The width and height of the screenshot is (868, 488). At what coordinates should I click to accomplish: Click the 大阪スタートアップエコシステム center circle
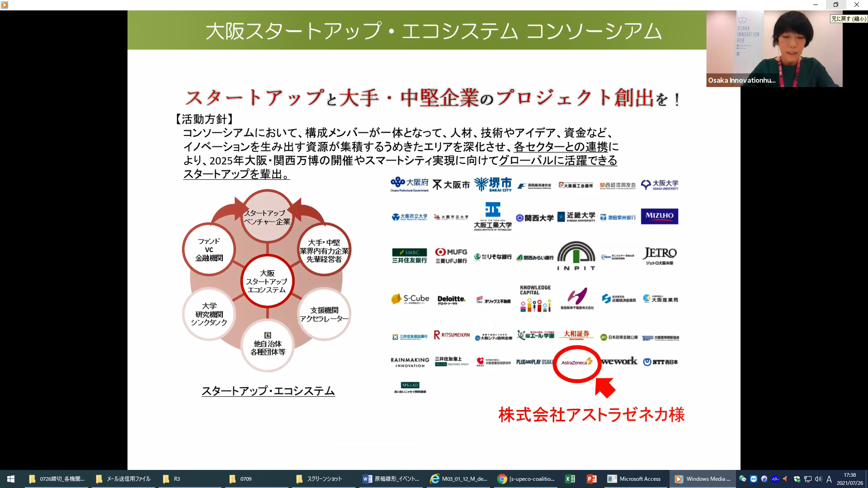click(267, 282)
